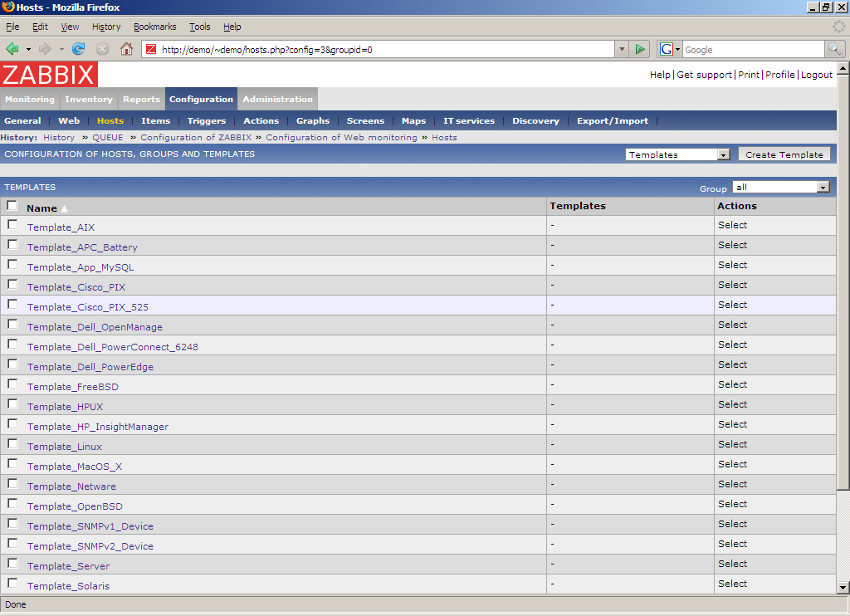Click the Logout link
This screenshot has height=616, width=850.
(817, 75)
